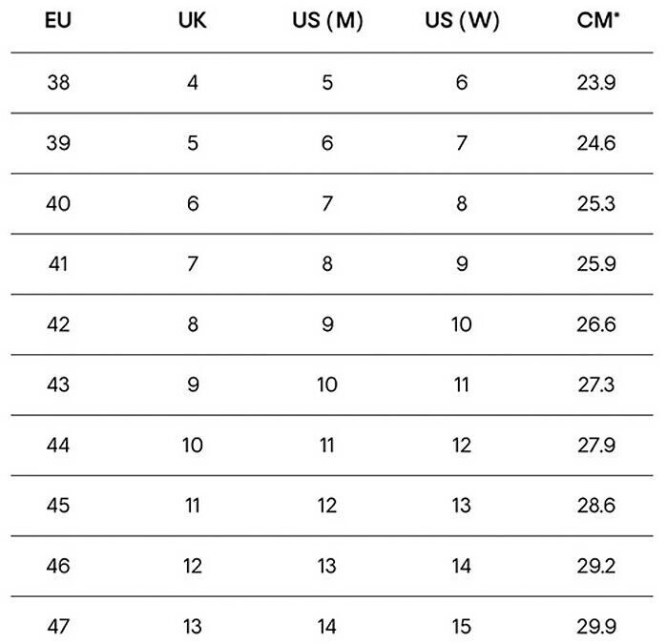This screenshot has height=644, width=667.
Task: Click the UK column header
Action: 192,20
